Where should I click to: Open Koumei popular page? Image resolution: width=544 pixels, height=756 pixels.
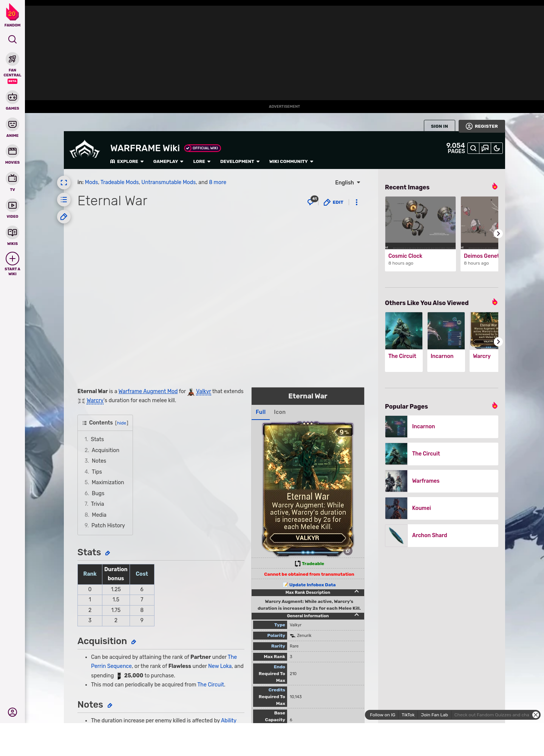coord(442,508)
